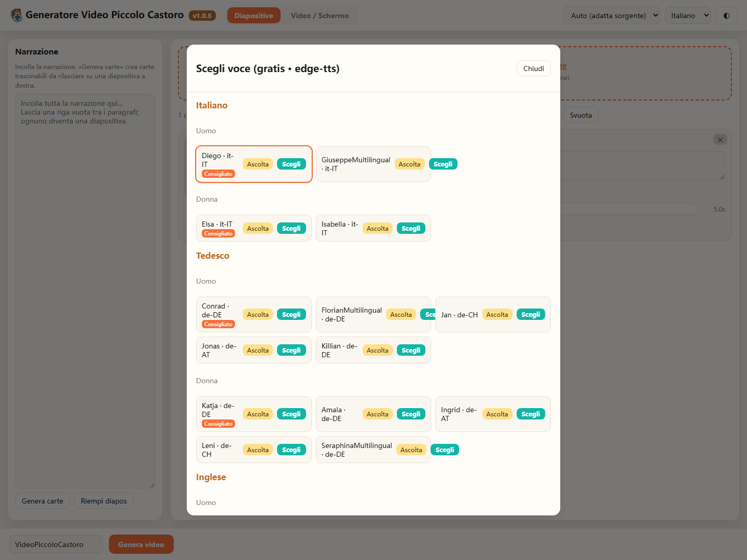
Task: Listen to the Killian de-DE voice
Action: click(x=378, y=351)
